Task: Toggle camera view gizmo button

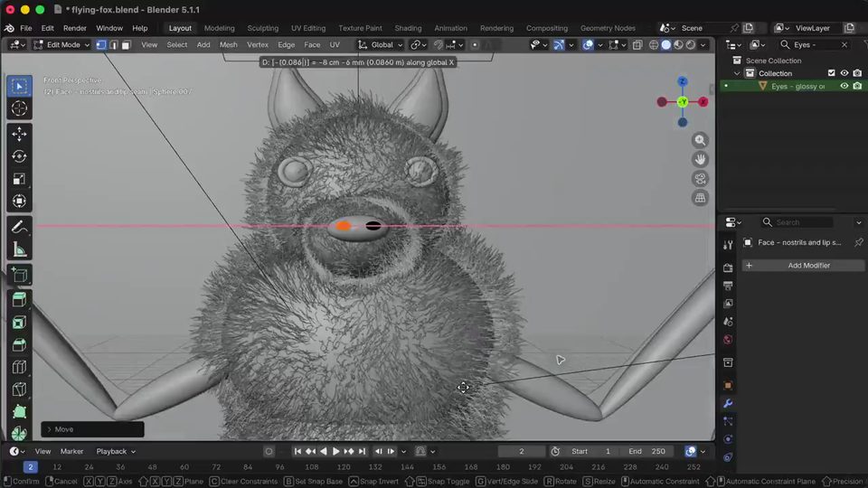Action: click(x=700, y=179)
